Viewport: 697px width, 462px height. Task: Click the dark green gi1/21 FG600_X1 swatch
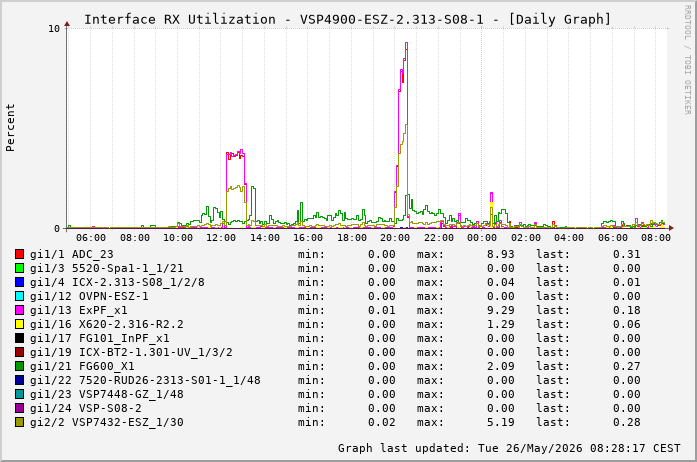[19, 366]
